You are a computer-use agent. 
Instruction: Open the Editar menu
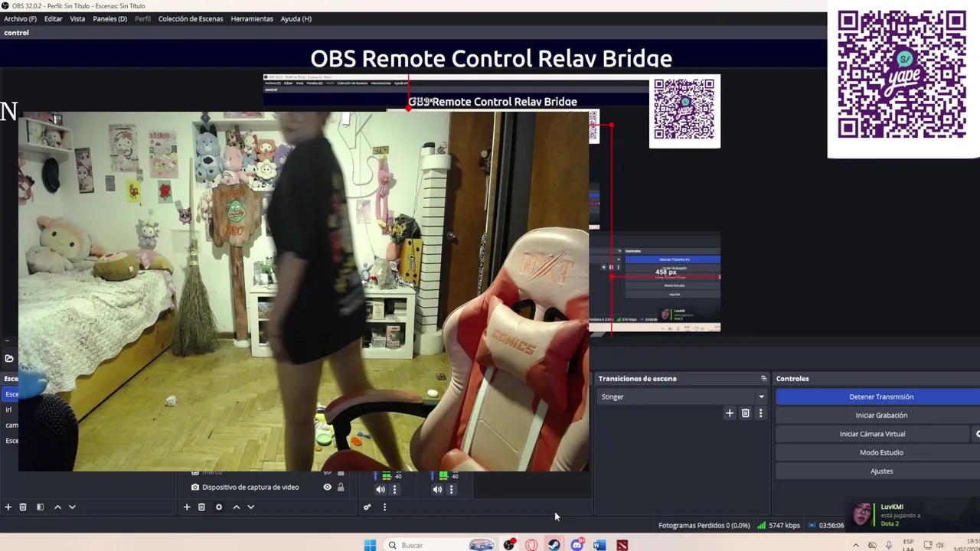coord(54,18)
